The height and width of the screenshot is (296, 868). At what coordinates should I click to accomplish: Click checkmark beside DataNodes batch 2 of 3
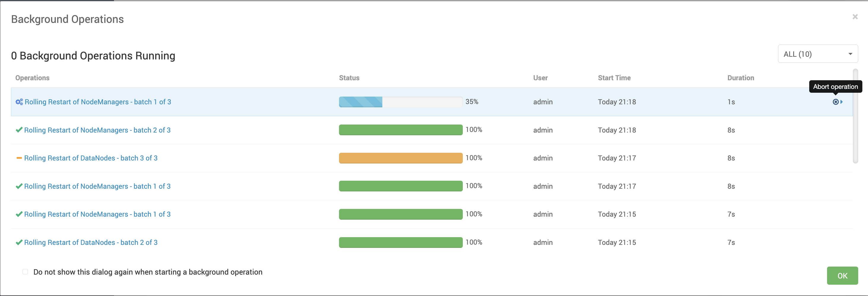tap(19, 242)
